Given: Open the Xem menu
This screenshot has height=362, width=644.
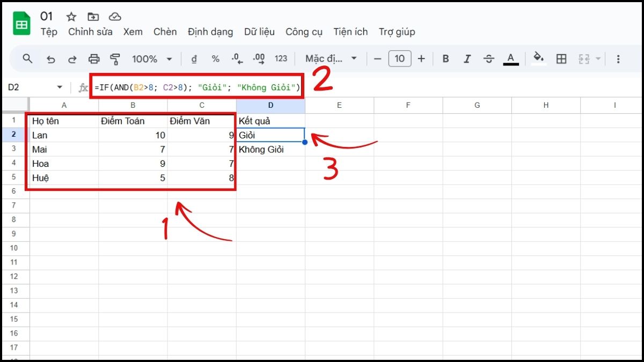Looking at the screenshot, I should [x=133, y=32].
